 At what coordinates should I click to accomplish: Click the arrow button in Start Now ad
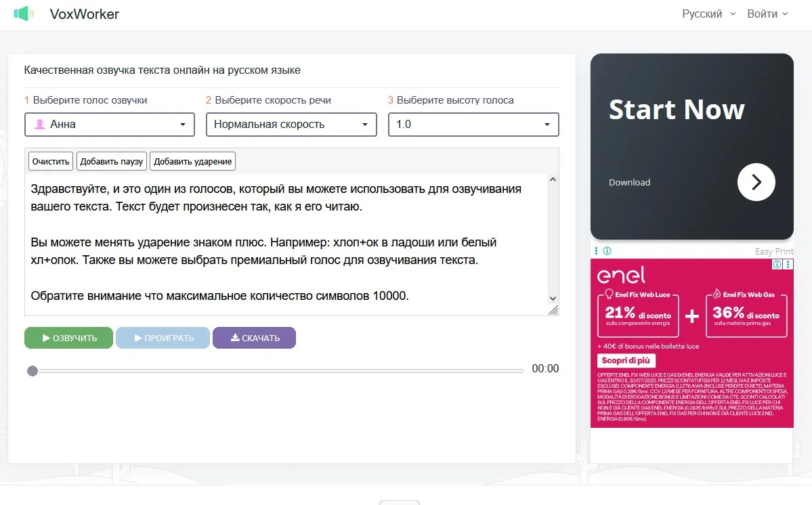coord(756,182)
